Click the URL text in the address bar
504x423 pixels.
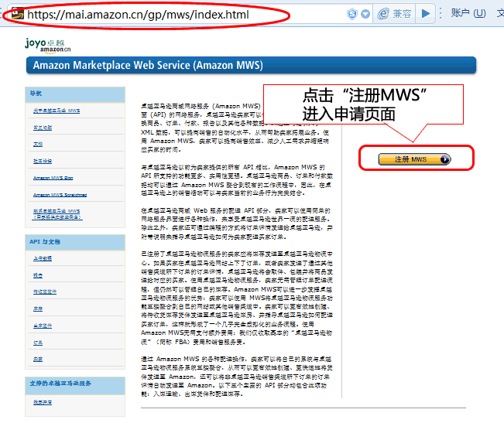(x=138, y=15)
